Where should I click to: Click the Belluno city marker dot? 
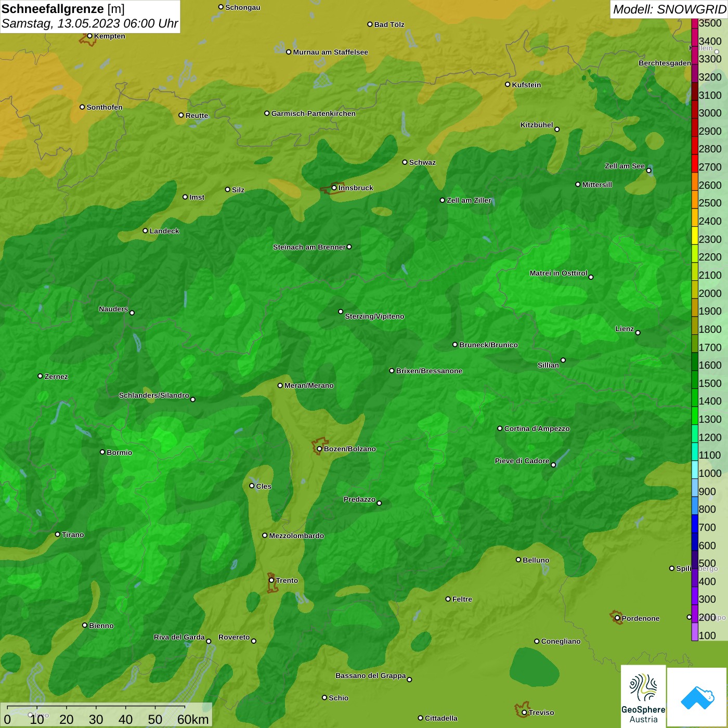[518, 560]
